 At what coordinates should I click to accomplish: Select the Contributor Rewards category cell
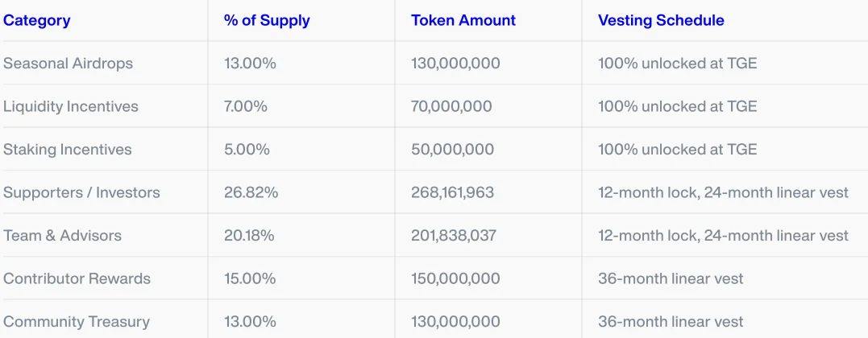(x=77, y=278)
